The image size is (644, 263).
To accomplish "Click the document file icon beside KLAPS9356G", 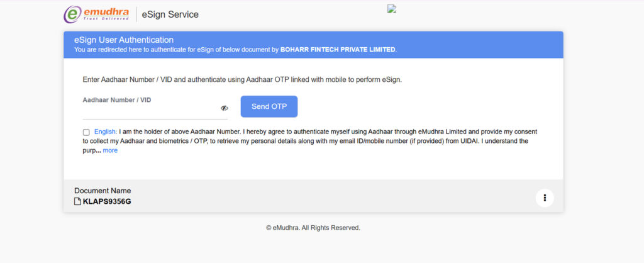I will click(78, 201).
